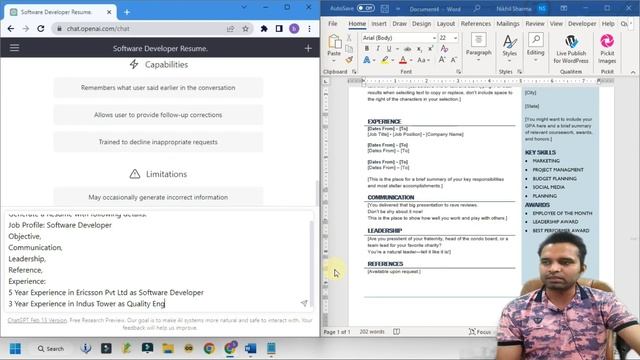The image size is (640, 360).
Task: Open the Word title bar search magnifier
Action: (x=476, y=8)
